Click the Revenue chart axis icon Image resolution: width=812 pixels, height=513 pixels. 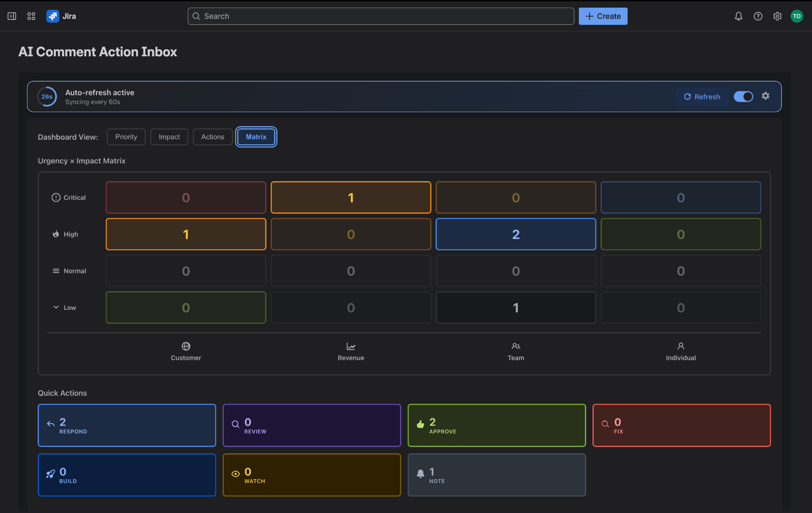point(351,346)
